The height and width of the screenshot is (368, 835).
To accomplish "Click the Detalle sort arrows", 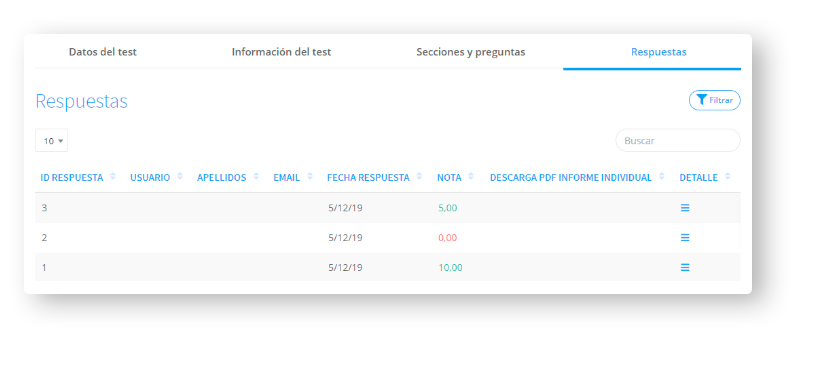I will 728,176.
